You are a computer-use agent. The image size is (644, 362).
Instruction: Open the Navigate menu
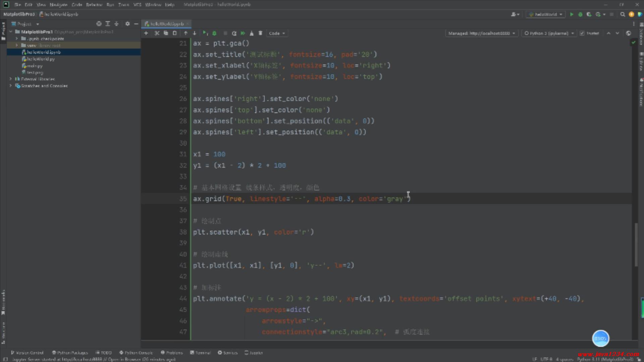(x=58, y=5)
